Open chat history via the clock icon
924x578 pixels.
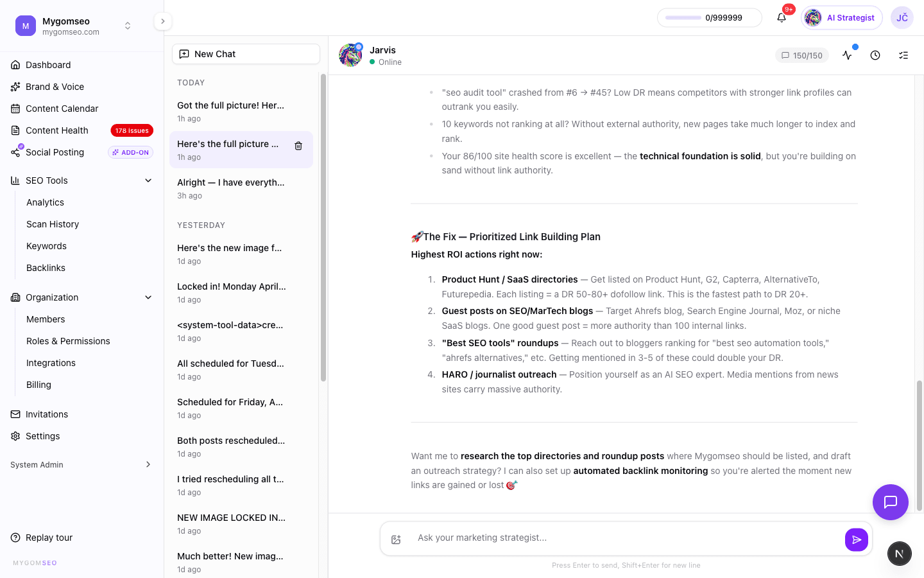[875, 55]
